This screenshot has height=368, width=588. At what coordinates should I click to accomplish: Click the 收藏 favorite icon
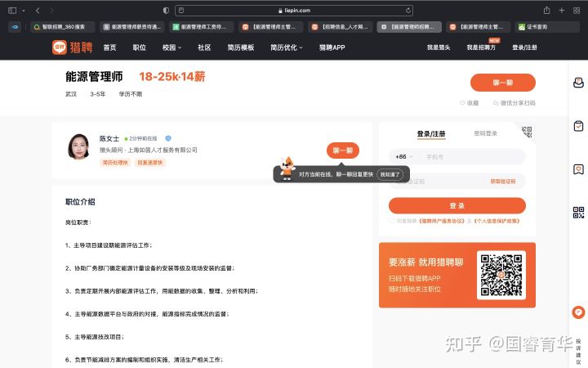462,103
